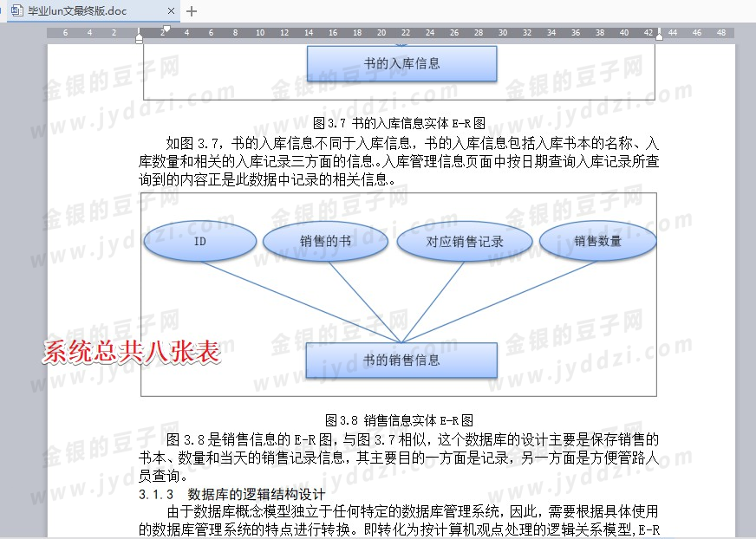Select the 销售的书 ellipse shape
756x539 pixels.
point(325,241)
